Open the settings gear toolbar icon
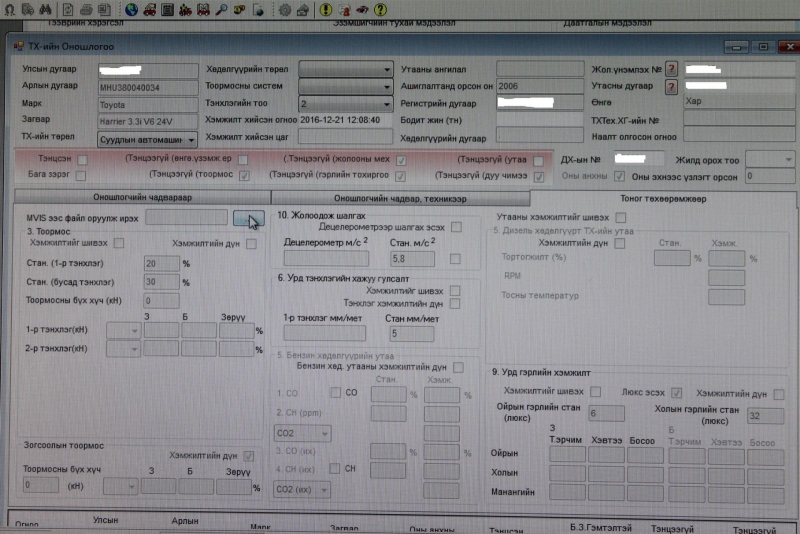Image resolution: width=800 pixels, height=534 pixels. [x=285, y=9]
